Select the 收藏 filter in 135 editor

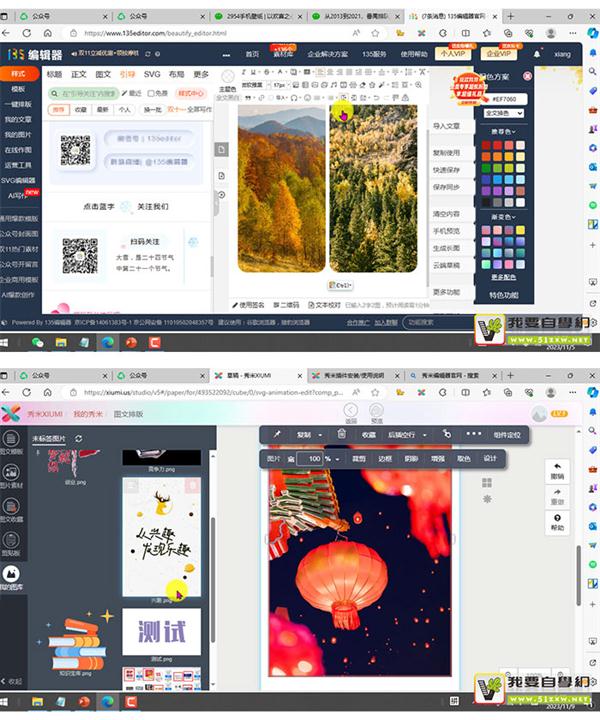(x=81, y=110)
